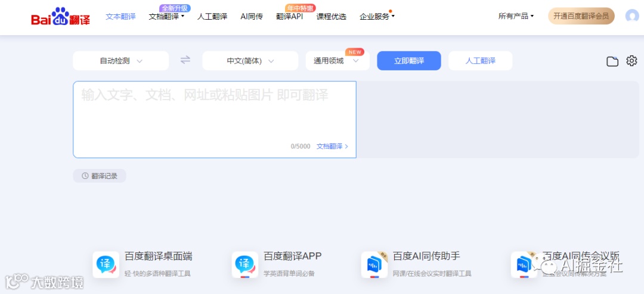The image size is (644, 294).
Task: Open the 百度翻译APP title link
Action: click(292, 256)
